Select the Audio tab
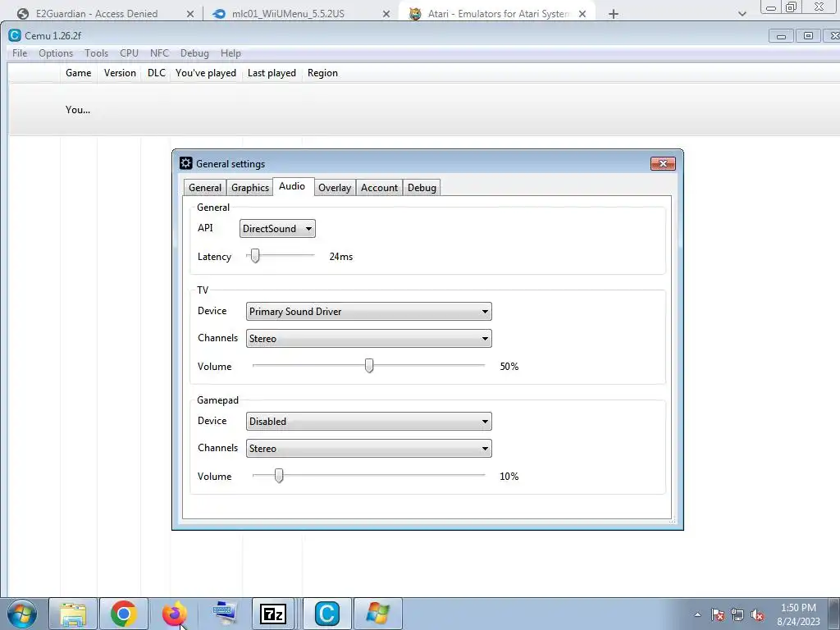Screen dimensions: 840x630 point(292,186)
